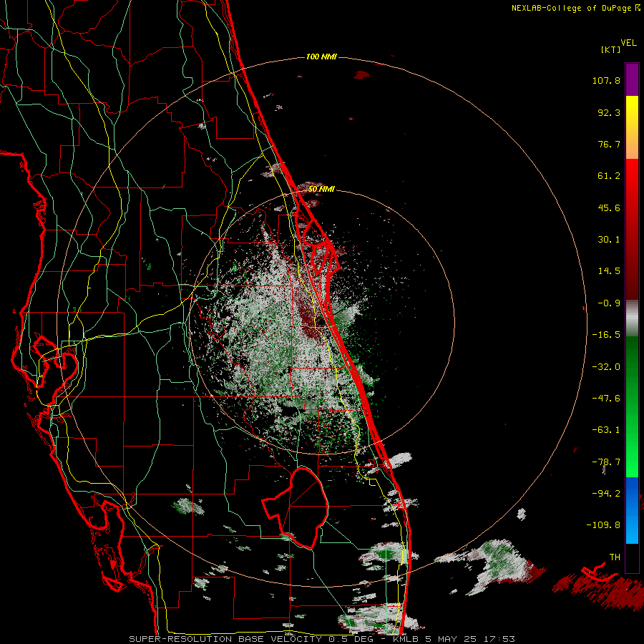
Task: Select the 107.8 velocity scale value
Action: (x=606, y=80)
